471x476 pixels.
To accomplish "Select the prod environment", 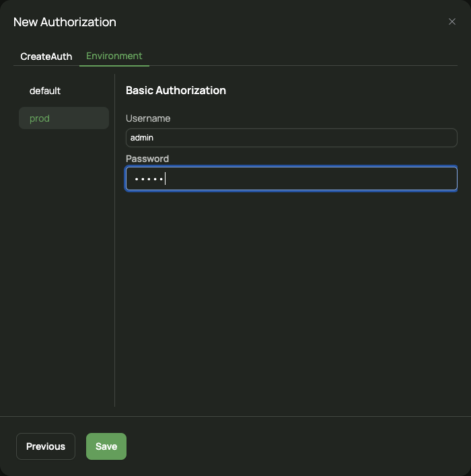I will point(64,118).
